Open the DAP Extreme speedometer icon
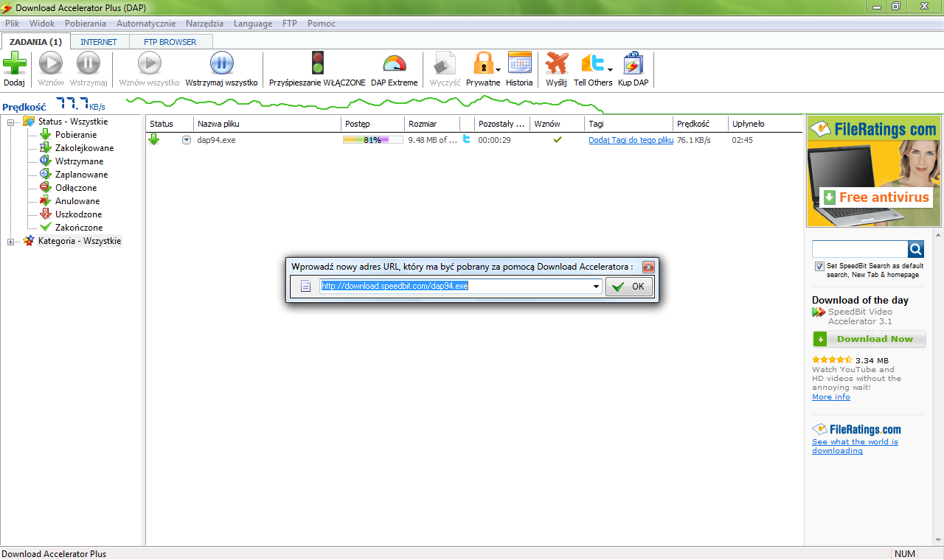 394,64
